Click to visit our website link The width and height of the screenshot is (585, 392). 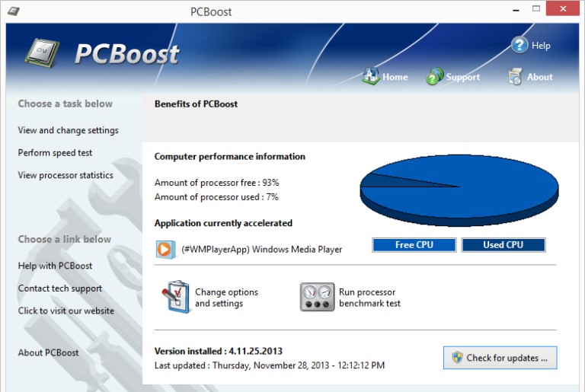(x=66, y=311)
